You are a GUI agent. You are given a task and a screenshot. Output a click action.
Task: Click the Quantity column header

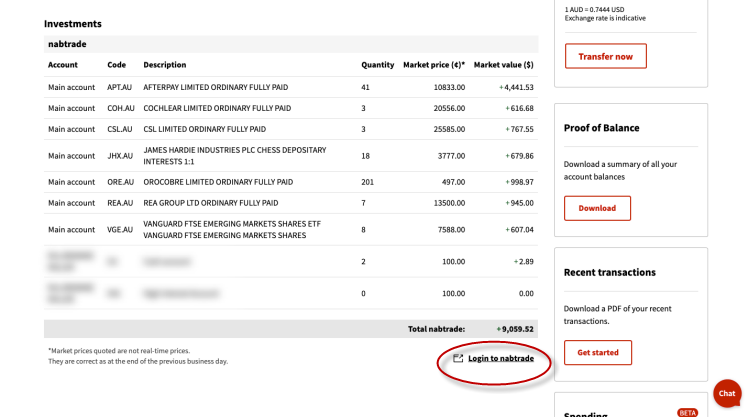pyautogui.click(x=377, y=65)
